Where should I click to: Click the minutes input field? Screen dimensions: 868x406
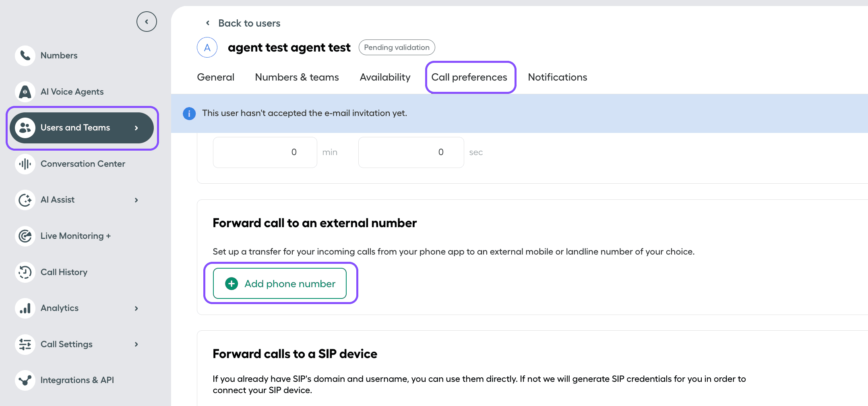[265, 152]
